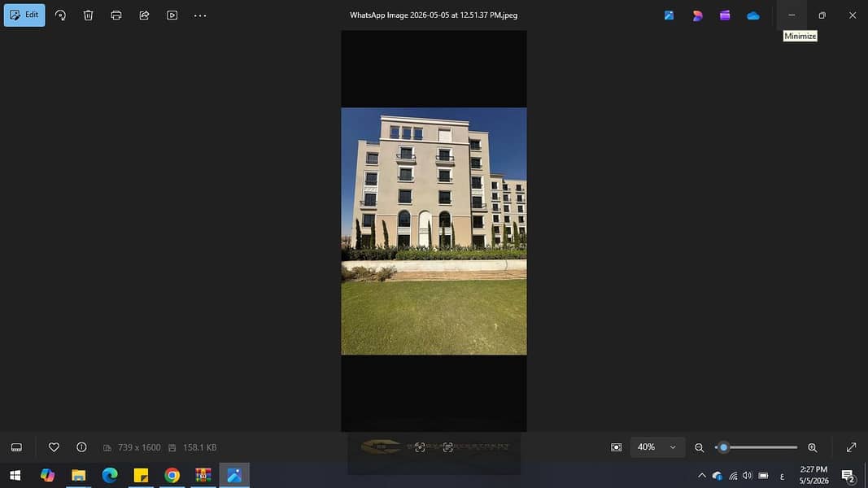Click the building photo
The image size is (868, 488).
pyautogui.click(x=434, y=231)
